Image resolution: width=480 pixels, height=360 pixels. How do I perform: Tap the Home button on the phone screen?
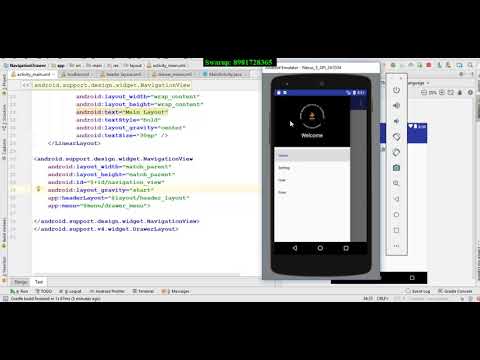(x=320, y=248)
